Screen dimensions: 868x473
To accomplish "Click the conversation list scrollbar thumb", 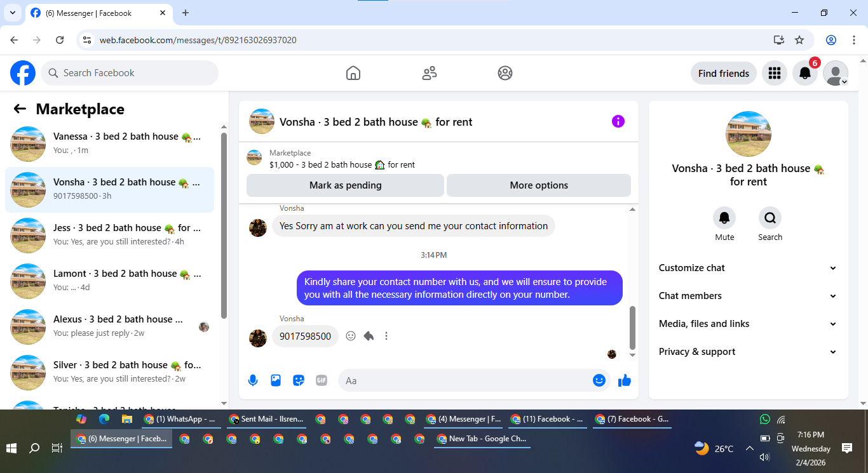I will (x=224, y=225).
